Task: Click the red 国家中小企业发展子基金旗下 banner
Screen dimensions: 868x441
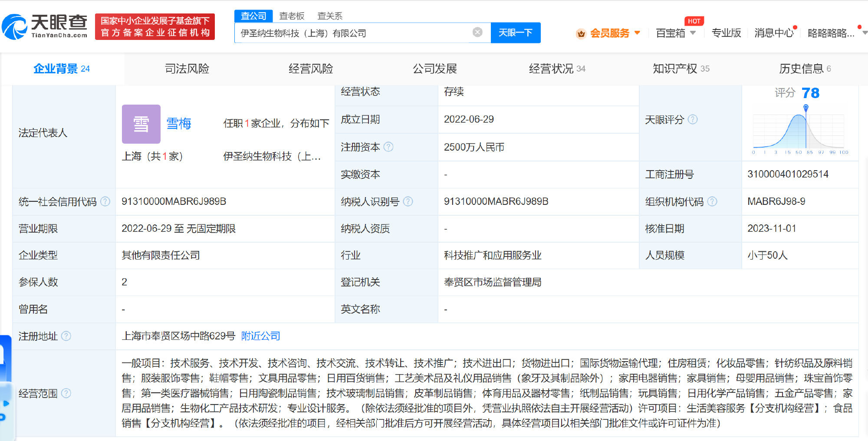Action: coord(155,26)
